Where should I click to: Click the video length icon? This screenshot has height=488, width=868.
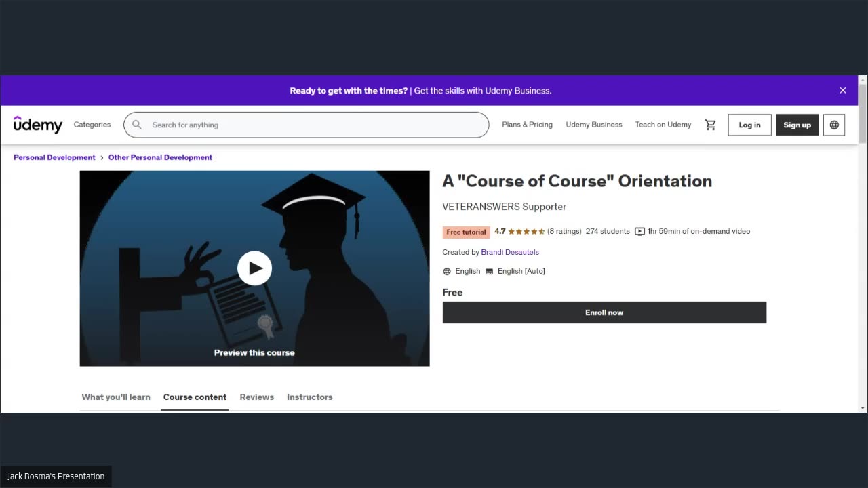[x=639, y=232]
